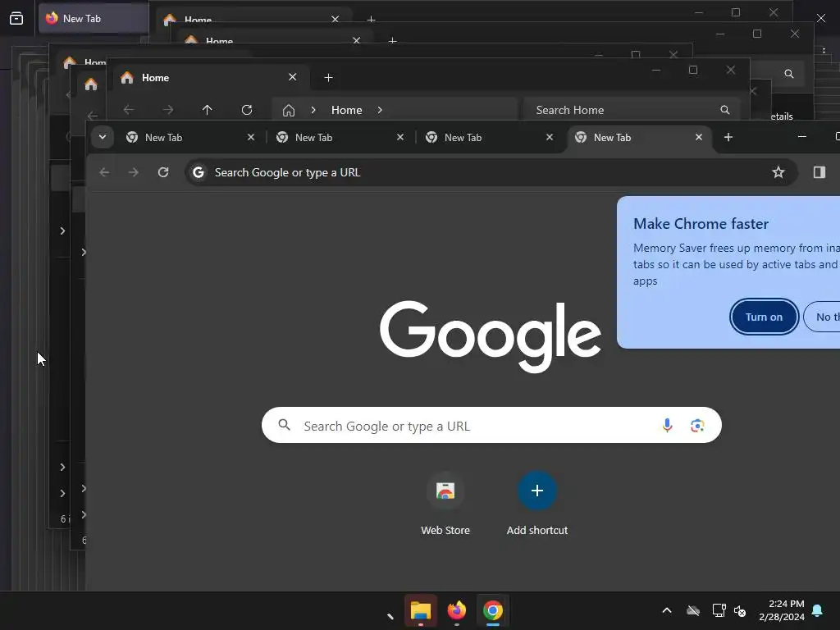Select the Firefox New Tab tab
Screen dimensions: 840x630
tap(92, 18)
